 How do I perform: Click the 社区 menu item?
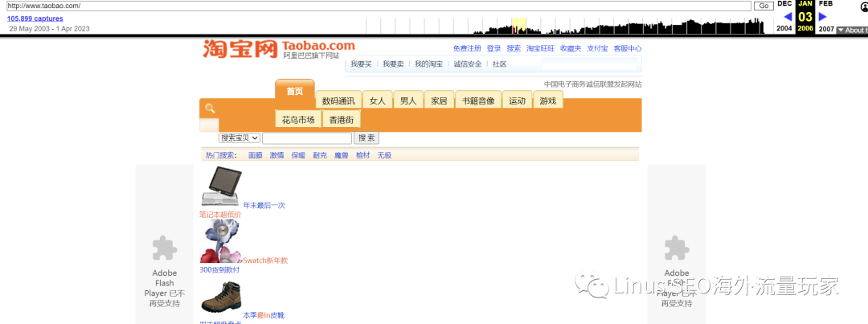pyautogui.click(x=500, y=64)
